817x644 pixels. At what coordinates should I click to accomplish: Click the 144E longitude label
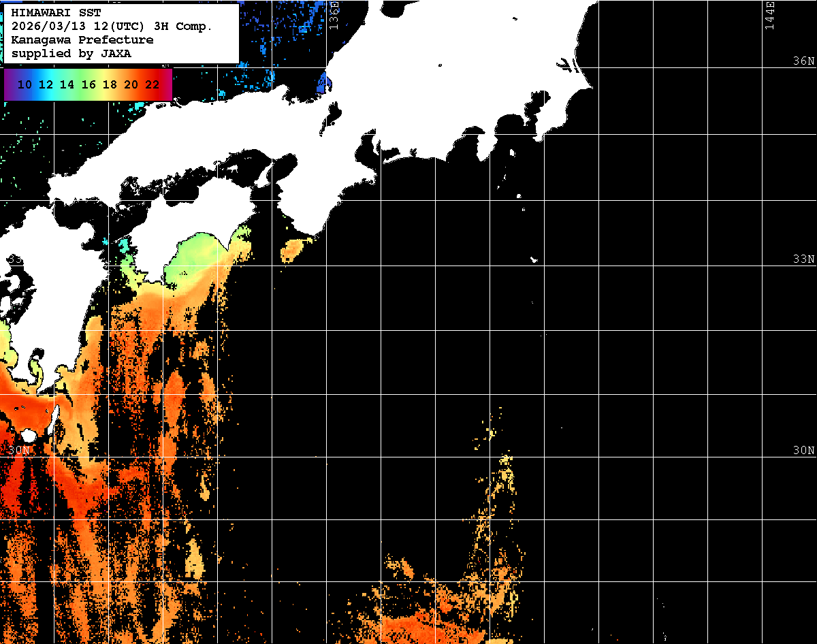(x=769, y=15)
